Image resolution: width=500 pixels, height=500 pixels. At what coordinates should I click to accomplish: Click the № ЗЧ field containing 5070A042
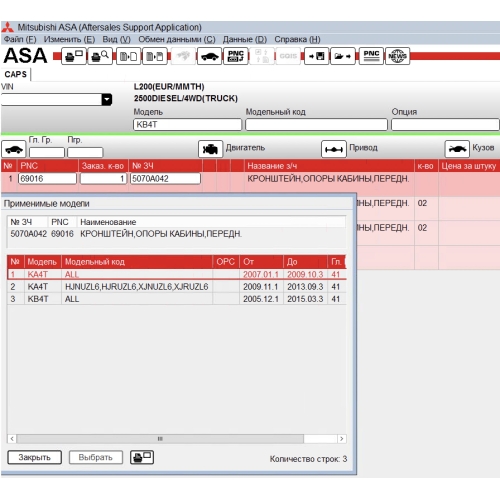165,178
